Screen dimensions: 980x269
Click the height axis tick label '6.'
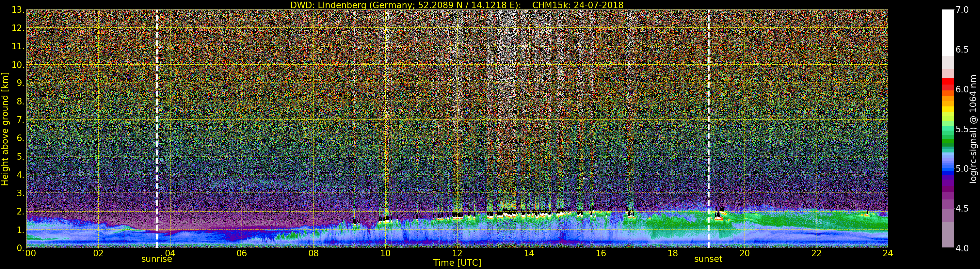[x=21, y=138]
